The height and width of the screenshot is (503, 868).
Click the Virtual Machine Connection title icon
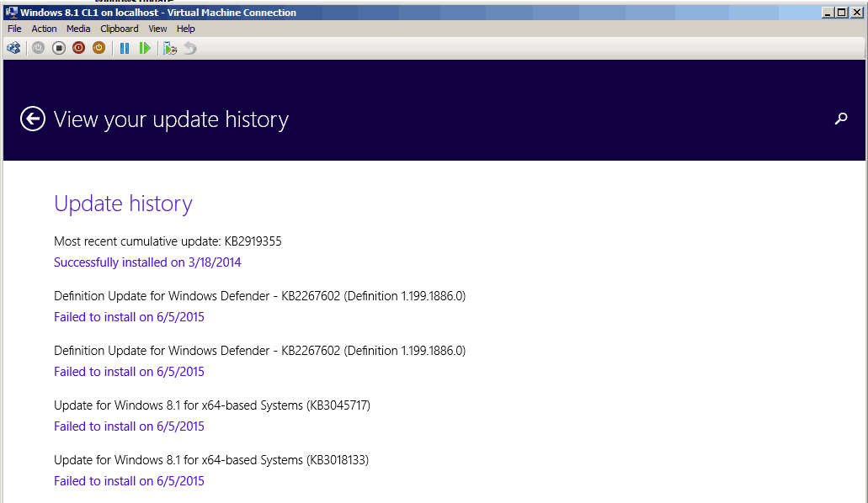(x=12, y=12)
